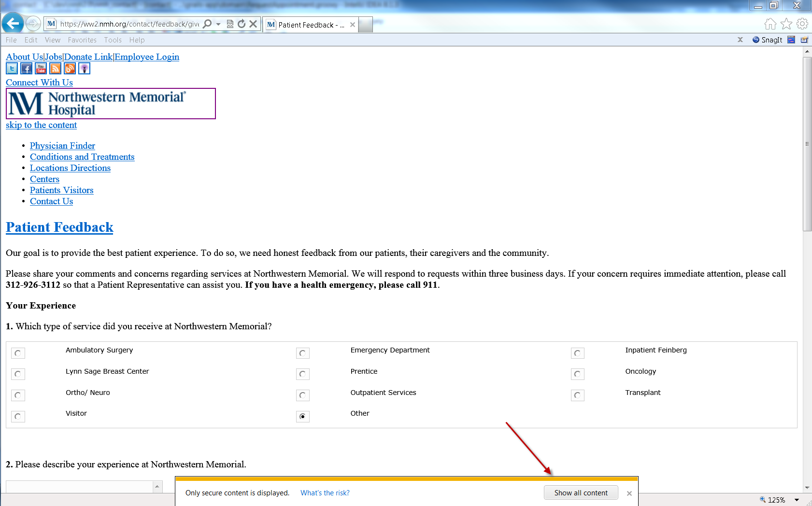Click the Patient Feedback heading link
812x506 pixels.
coord(59,227)
